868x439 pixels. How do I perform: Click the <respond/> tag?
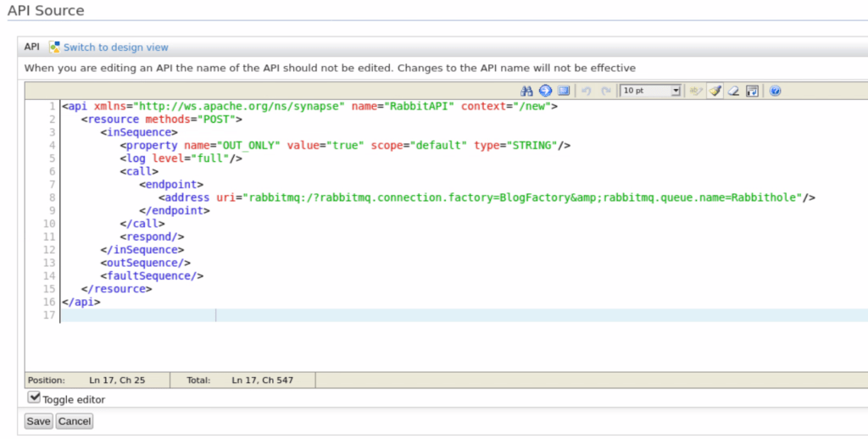tap(152, 237)
